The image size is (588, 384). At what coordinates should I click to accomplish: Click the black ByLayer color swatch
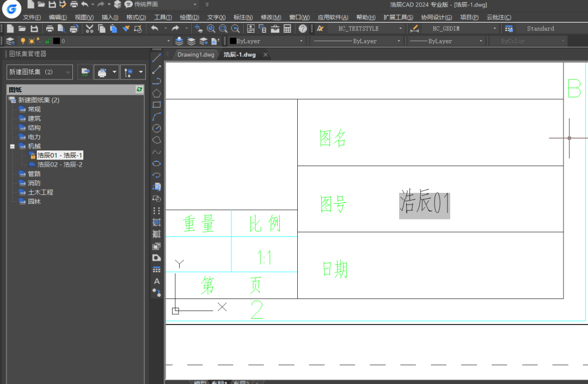(x=233, y=41)
